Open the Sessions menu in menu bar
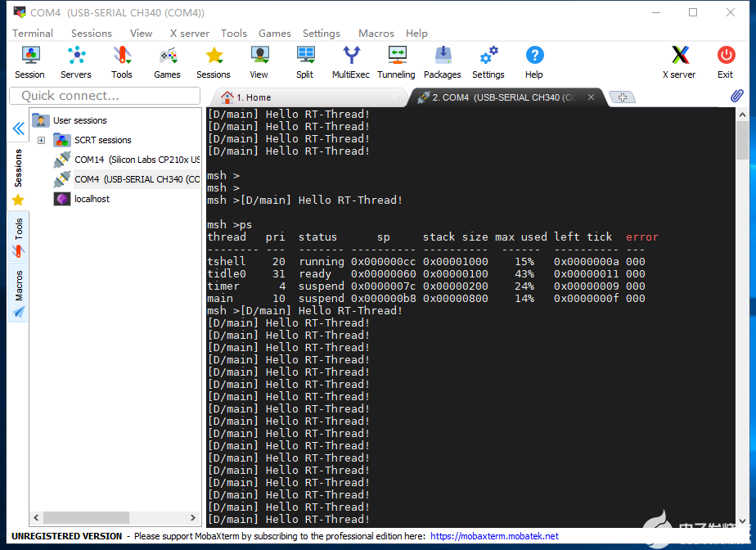This screenshot has height=550, width=756. coord(92,34)
